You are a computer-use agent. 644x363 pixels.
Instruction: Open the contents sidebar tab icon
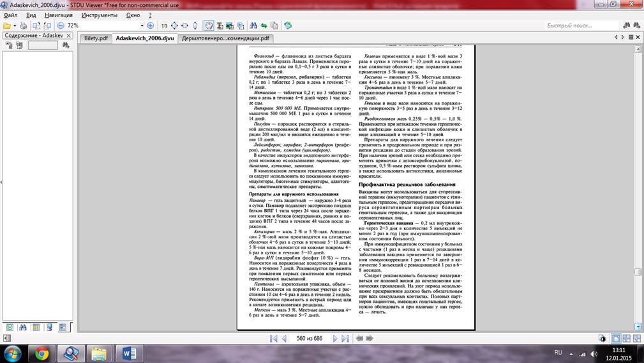[x=63, y=327]
